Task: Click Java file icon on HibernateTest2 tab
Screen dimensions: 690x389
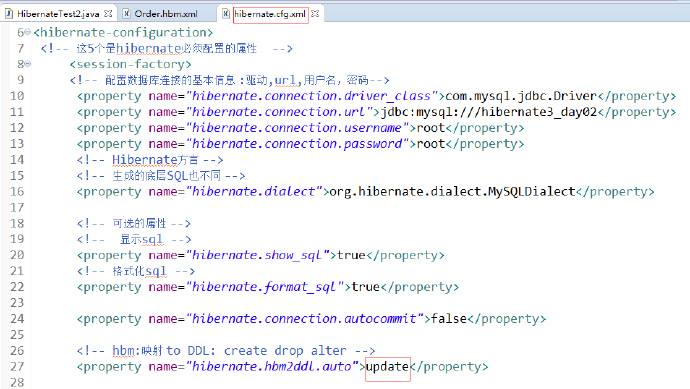Action: 8,14
